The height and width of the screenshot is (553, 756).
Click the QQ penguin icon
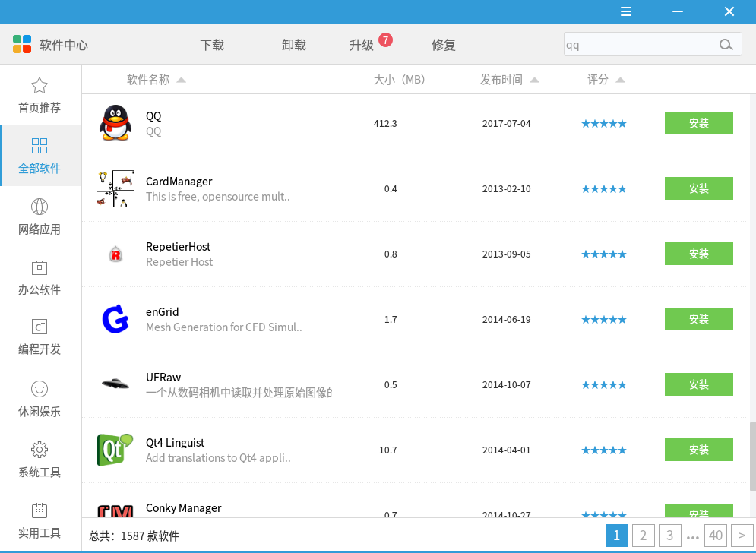click(x=115, y=123)
